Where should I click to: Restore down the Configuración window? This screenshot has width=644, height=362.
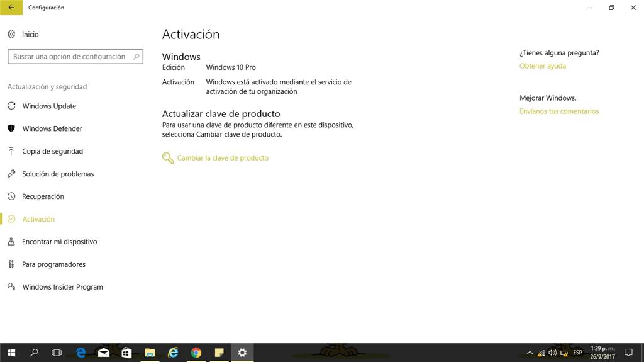(x=611, y=8)
